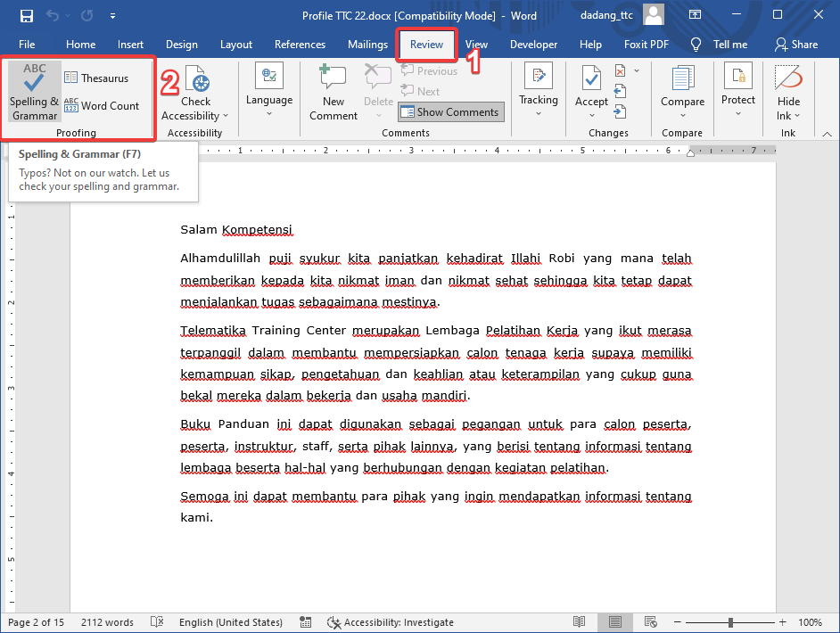Insert a New Comment
This screenshot has width=840, height=633.
(x=332, y=89)
